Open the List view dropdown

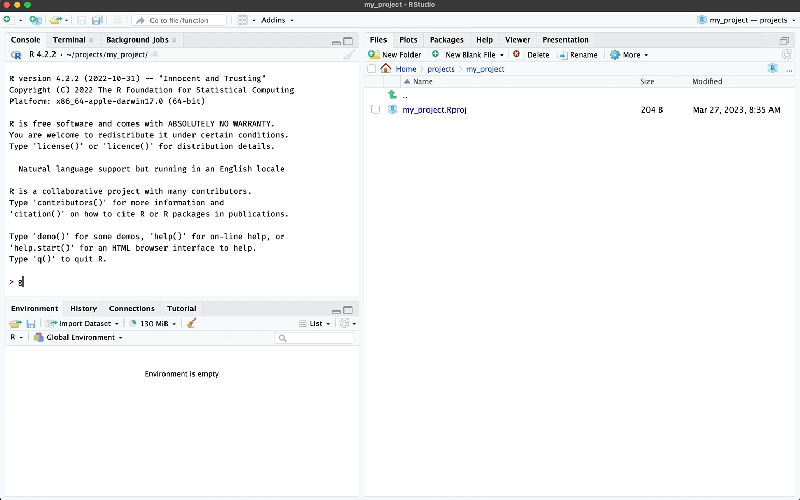pos(314,323)
